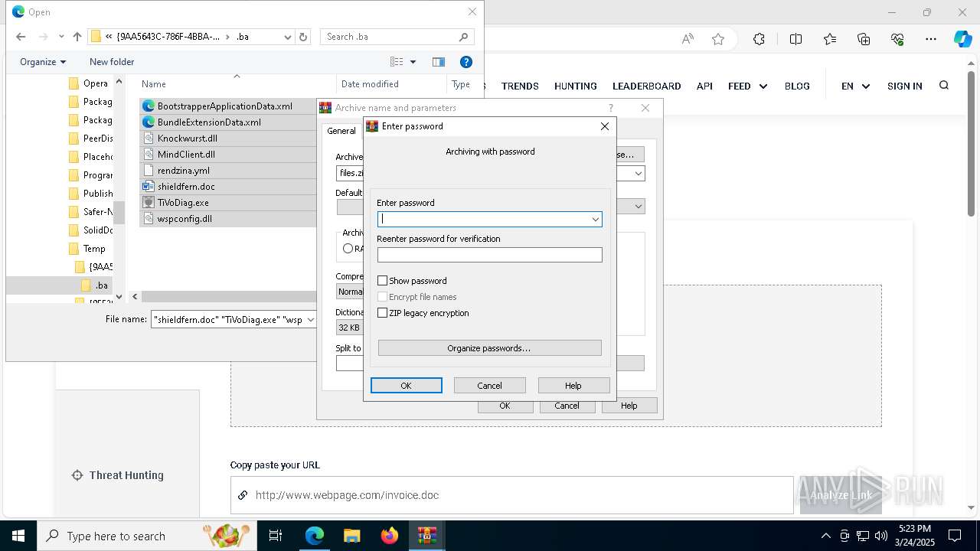Select the reenter password verification field
Image resolution: width=980 pixels, height=551 pixels.
(x=490, y=255)
